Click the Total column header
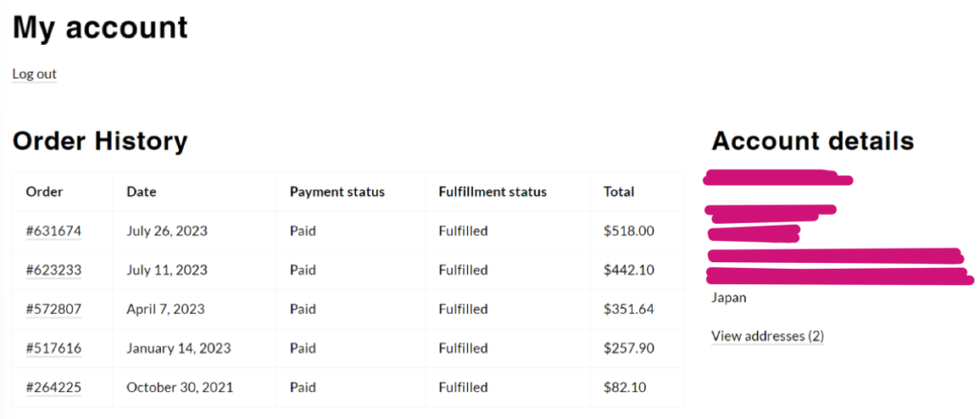 618,191
